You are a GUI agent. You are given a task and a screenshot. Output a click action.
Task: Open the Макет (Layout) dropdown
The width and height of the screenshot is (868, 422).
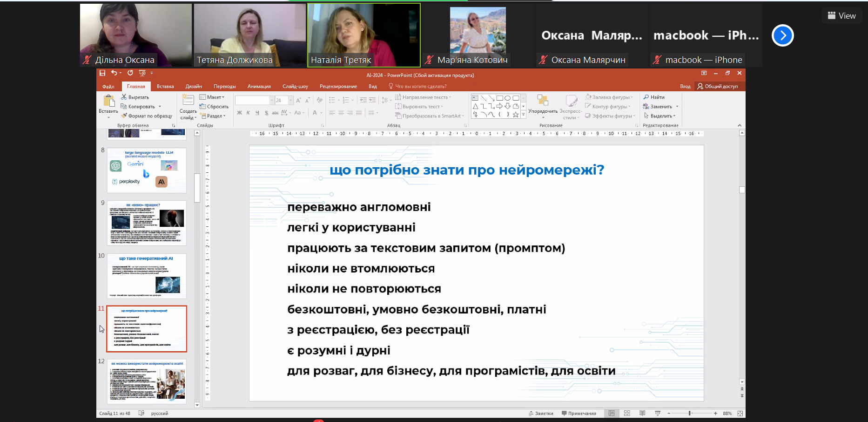pos(212,97)
